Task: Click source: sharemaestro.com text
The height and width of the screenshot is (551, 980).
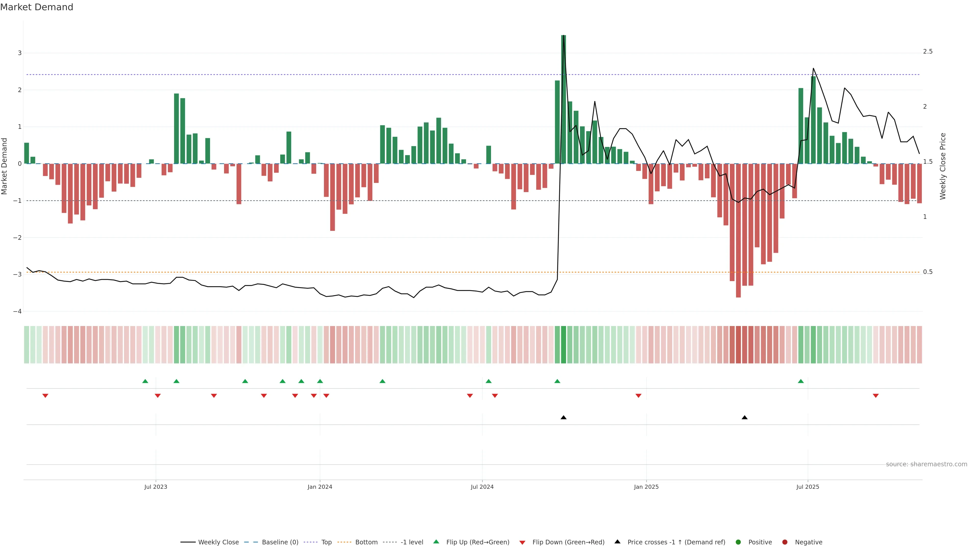Action: [x=926, y=464]
